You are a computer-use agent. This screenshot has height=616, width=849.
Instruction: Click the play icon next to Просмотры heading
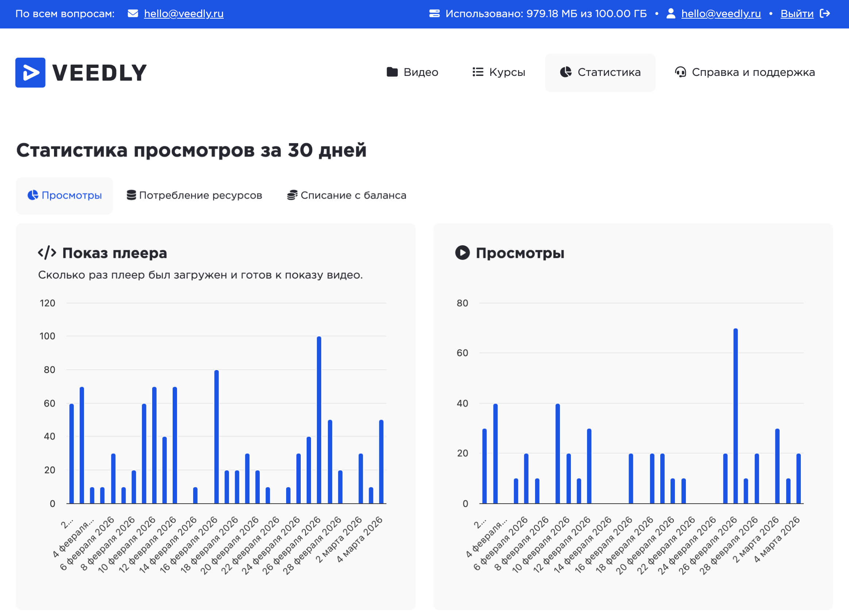tap(462, 253)
